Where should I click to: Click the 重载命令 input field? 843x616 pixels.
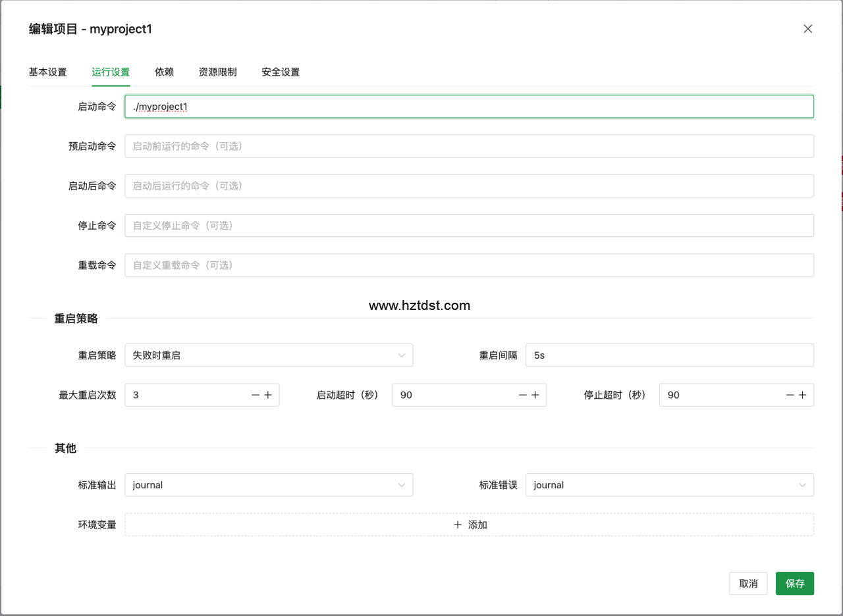coord(469,265)
